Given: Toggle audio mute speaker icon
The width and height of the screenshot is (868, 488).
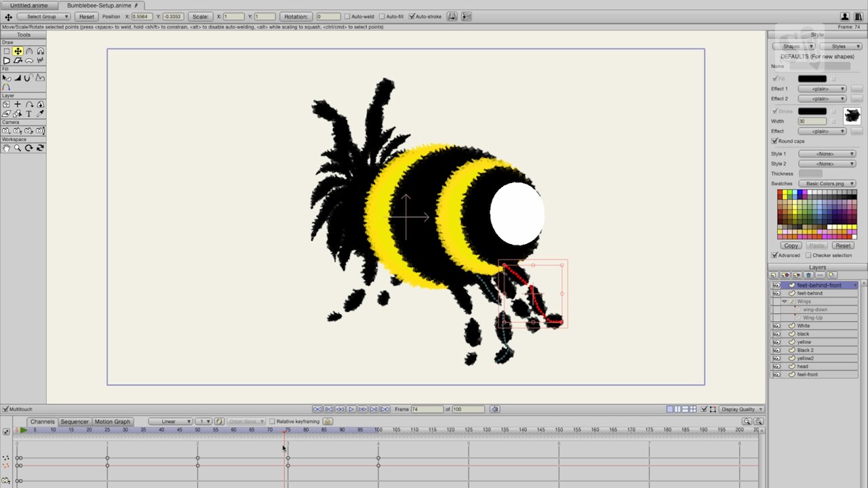Looking at the screenshot, I should click(x=495, y=409).
